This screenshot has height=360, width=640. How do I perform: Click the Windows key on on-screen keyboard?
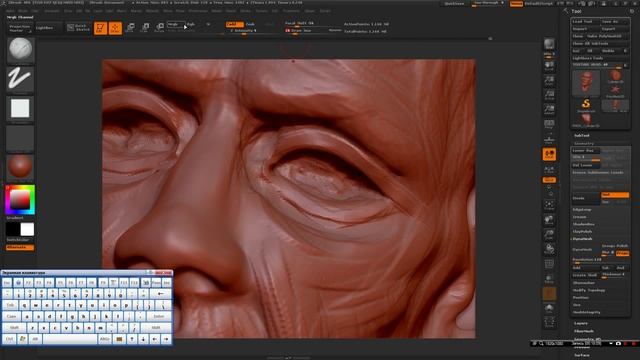tap(22, 339)
